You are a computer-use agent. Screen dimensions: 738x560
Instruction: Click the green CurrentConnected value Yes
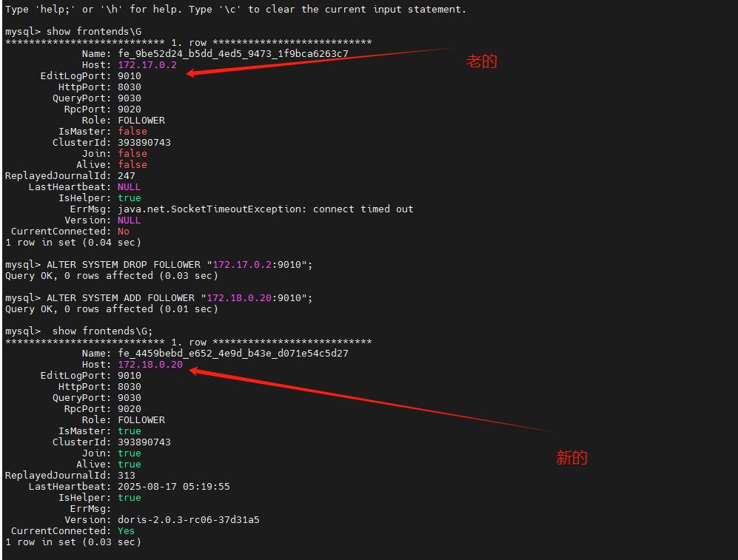click(127, 531)
